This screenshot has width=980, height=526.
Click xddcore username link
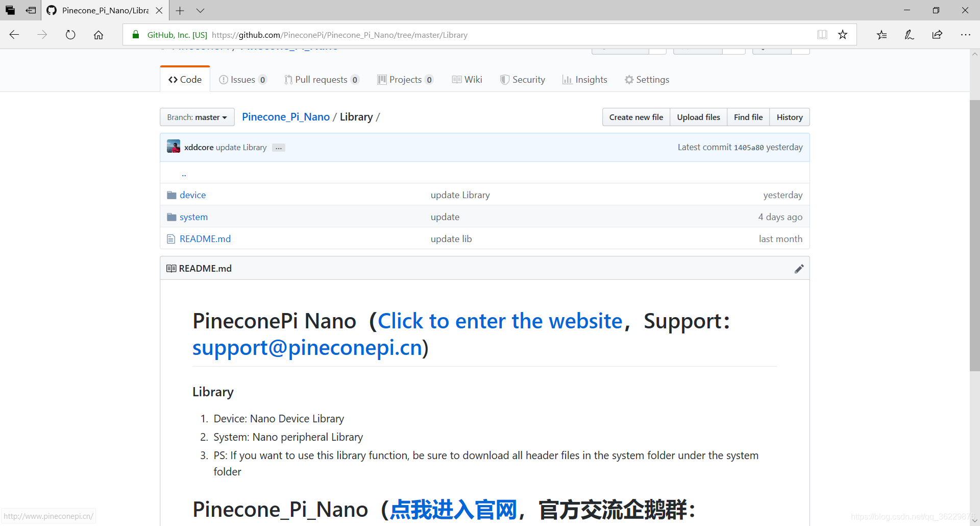(x=199, y=147)
